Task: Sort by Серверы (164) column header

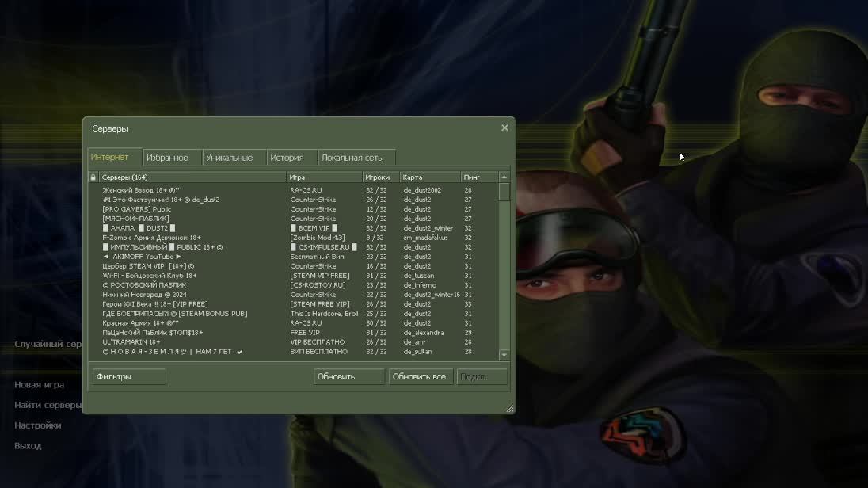Action: [192, 177]
